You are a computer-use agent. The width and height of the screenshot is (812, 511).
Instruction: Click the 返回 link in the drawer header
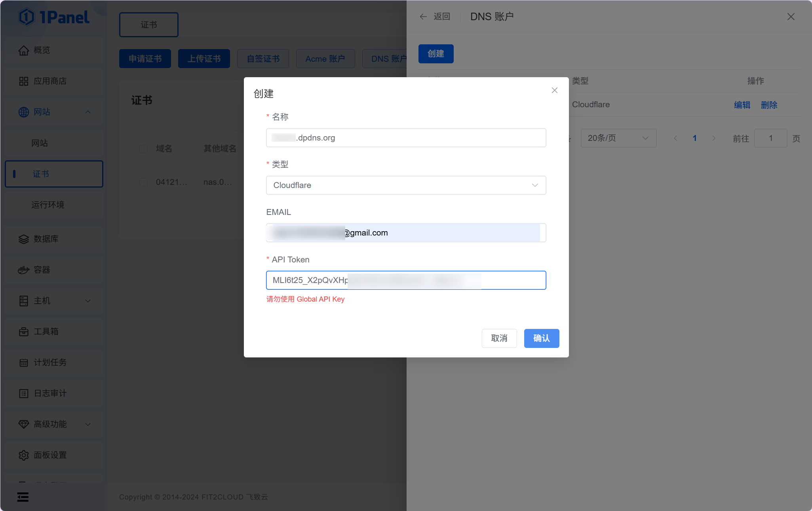click(442, 17)
